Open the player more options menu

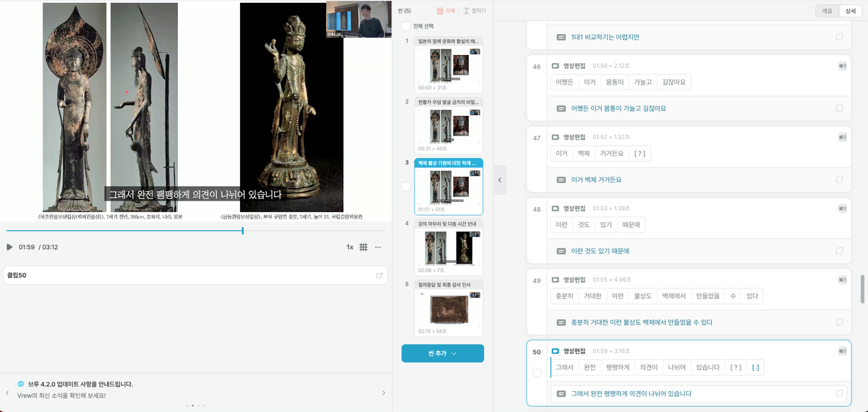378,247
